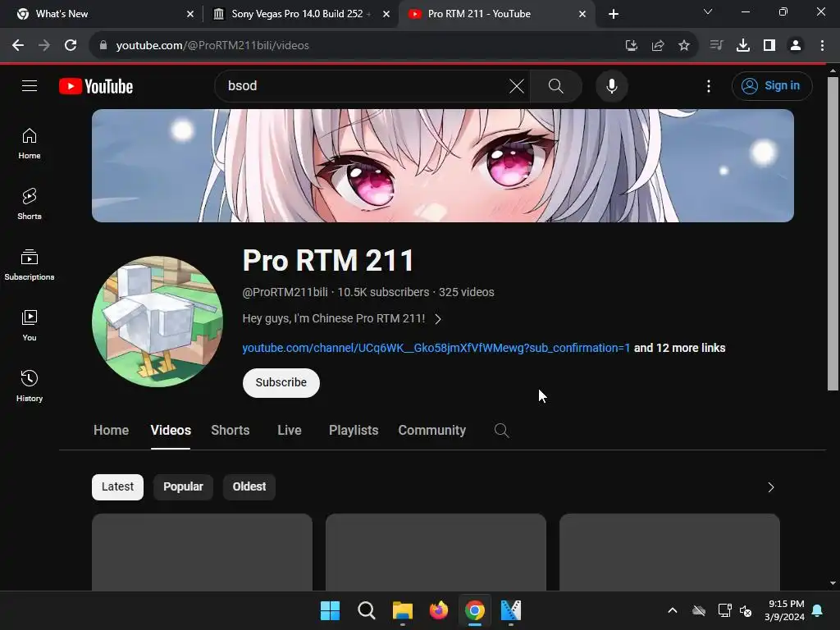Focus the Chrome address bar URL
The width and height of the screenshot is (840, 630).
pos(212,46)
